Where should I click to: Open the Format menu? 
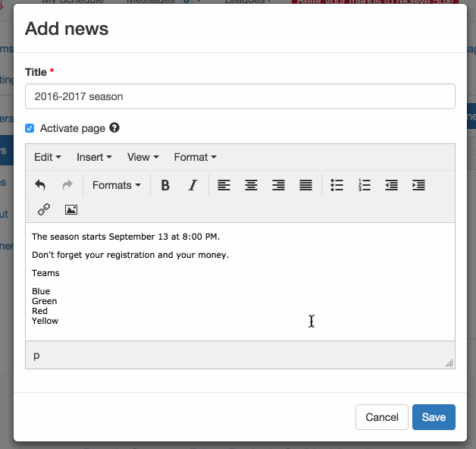pyautogui.click(x=196, y=157)
